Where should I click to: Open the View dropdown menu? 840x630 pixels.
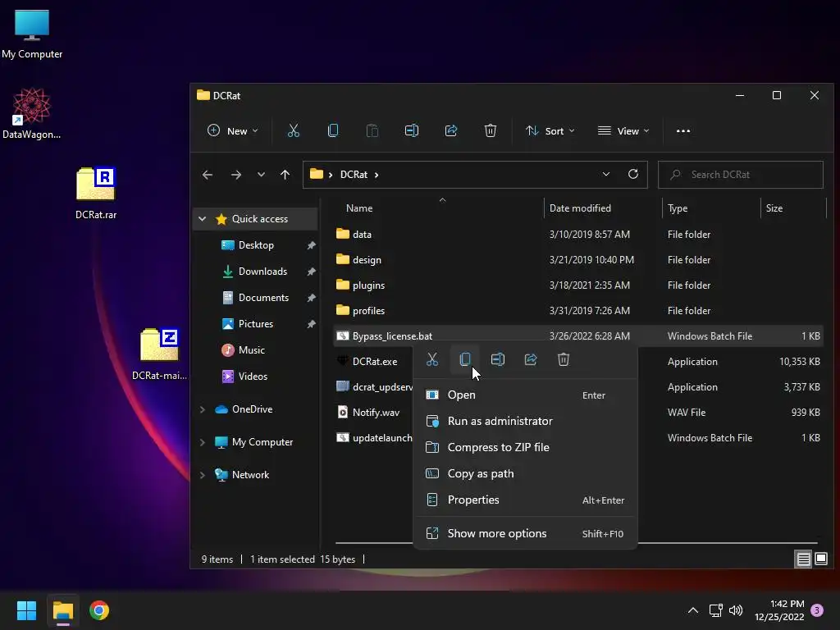coord(623,130)
